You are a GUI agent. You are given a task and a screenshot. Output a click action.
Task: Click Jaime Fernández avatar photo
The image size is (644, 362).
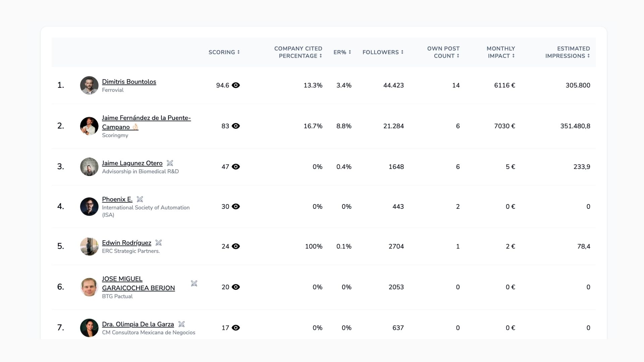point(89,126)
